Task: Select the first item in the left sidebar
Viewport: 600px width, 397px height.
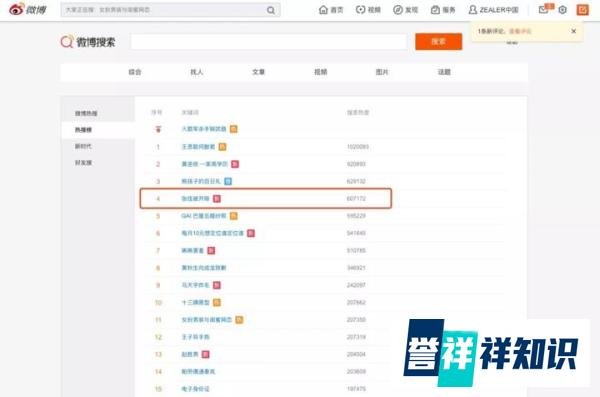Action: tap(86, 113)
